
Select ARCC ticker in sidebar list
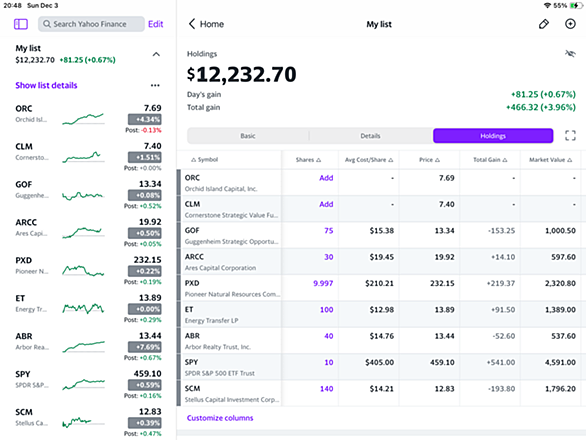[x=26, y=222]
